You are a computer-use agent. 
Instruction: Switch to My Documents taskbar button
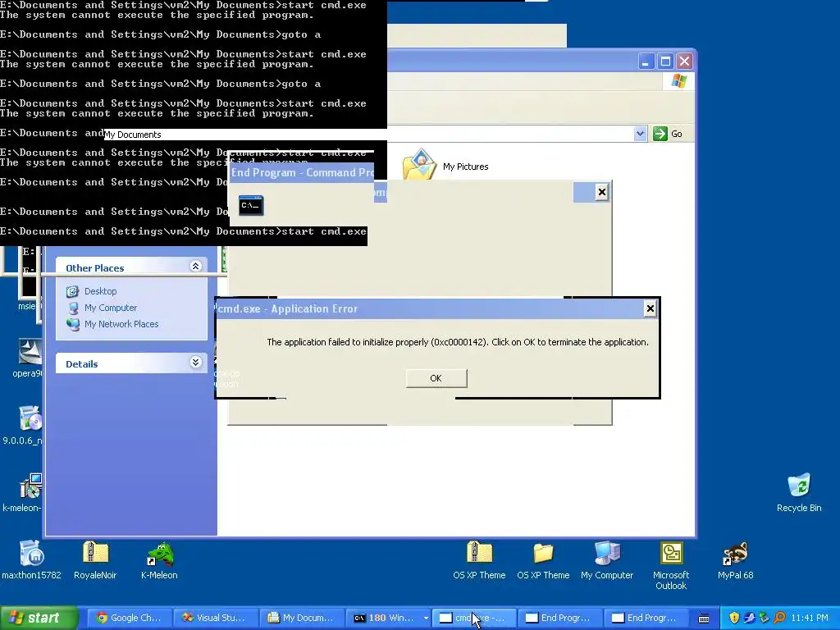tap(301, 618)
